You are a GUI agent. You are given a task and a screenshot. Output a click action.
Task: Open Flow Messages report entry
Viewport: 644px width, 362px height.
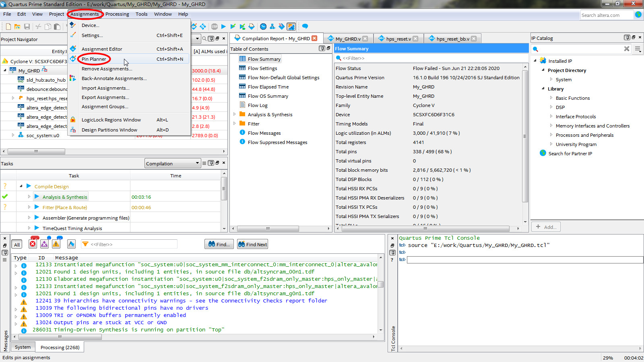(264, 133)
